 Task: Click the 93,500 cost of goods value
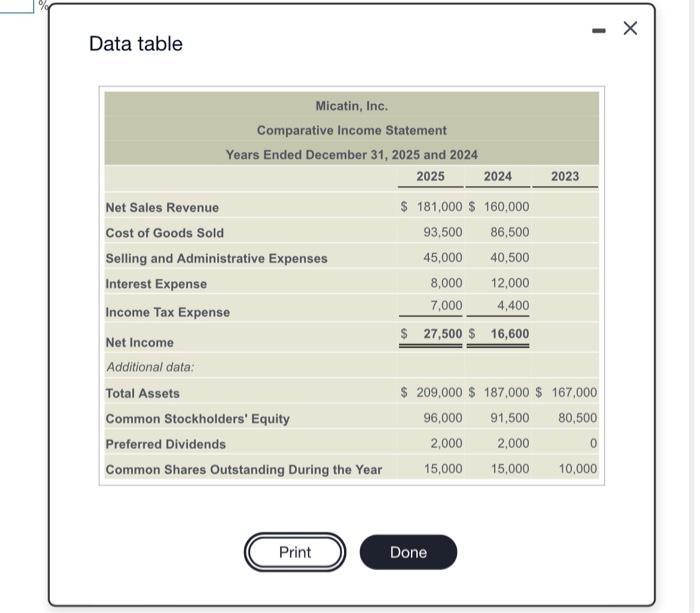click(x=443, y=232)
